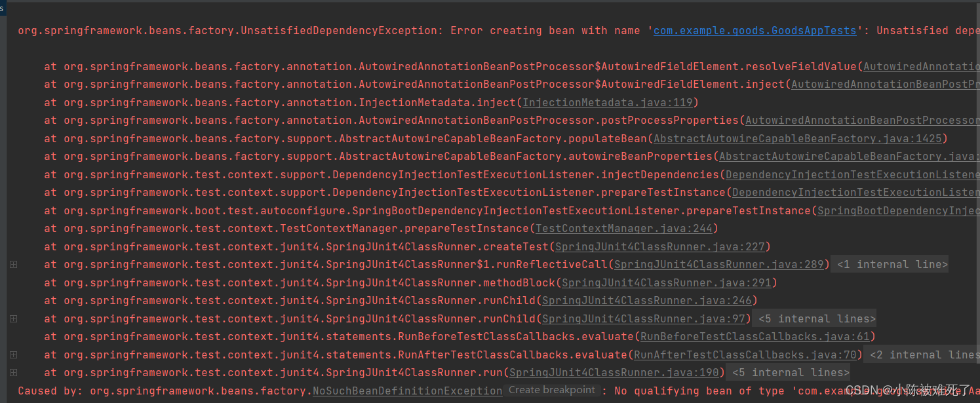Viewport: 980px width, 403px height.
Task: Open the NoSuchBeanDefinitionException source link
Action: pos(406,391)
